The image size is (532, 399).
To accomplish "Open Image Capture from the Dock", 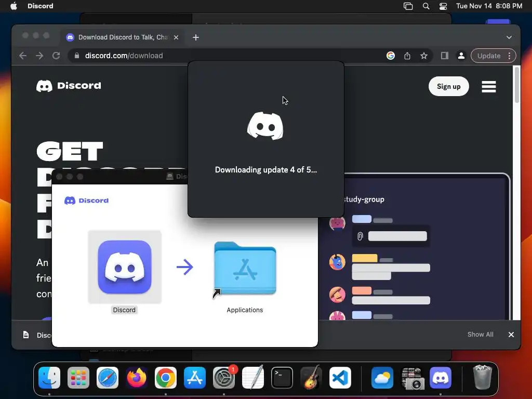I will [x=411, y=378].
